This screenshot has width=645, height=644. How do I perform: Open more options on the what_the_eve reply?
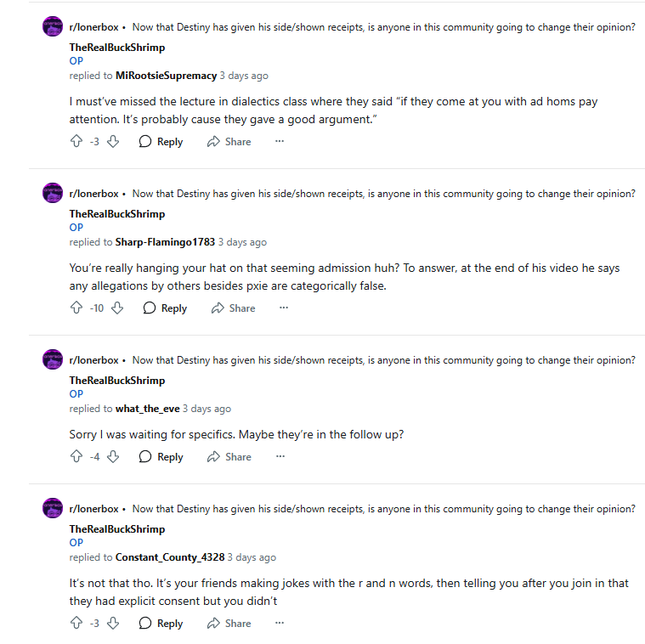pos(280,456)
